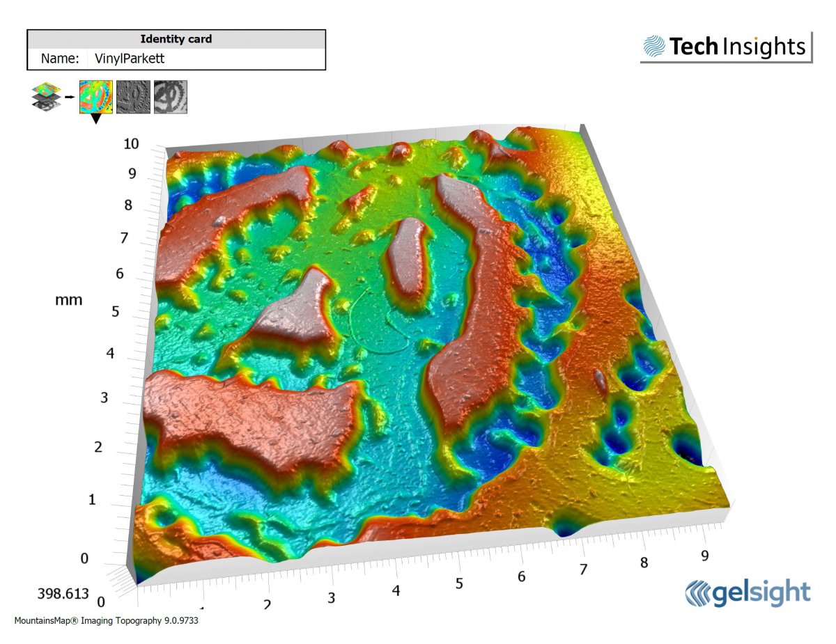Click the 1 tick on vertical axis
Screen dimensions: 836x644
[x=94, y=500]
